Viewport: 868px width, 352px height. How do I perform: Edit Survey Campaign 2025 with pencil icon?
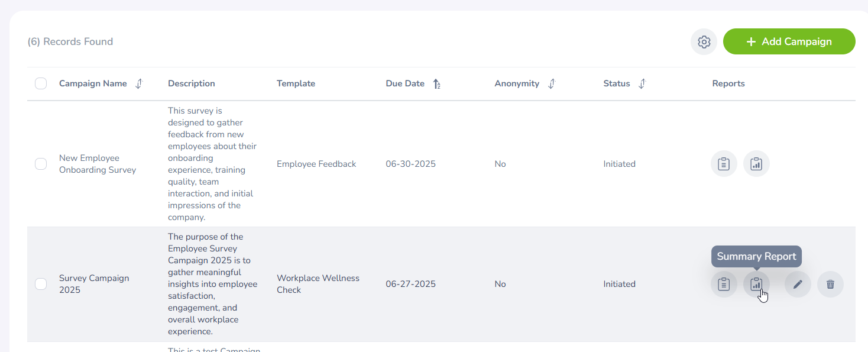pyautogui.click(x=798, y=284)
